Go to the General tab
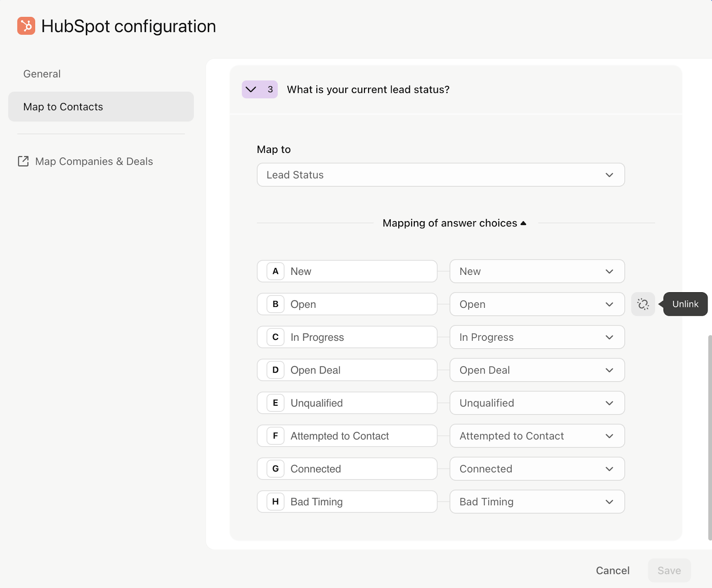The image size is (712, 588). [42, 74]
